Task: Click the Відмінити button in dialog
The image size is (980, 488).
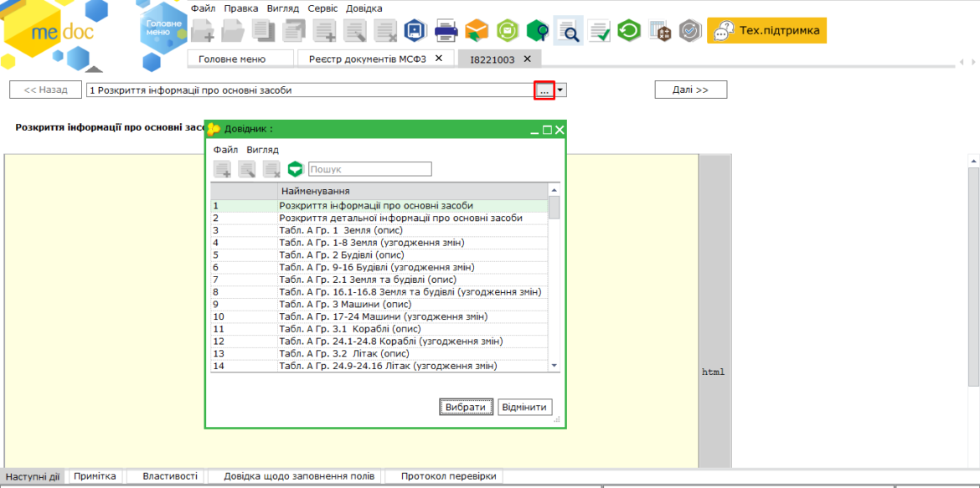Action: click(525, 408)
